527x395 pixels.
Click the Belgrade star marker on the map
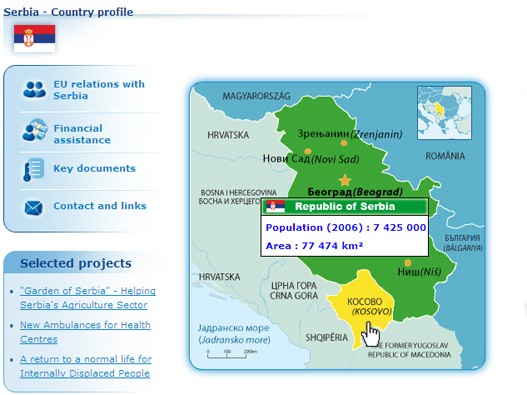click(344, 181)
